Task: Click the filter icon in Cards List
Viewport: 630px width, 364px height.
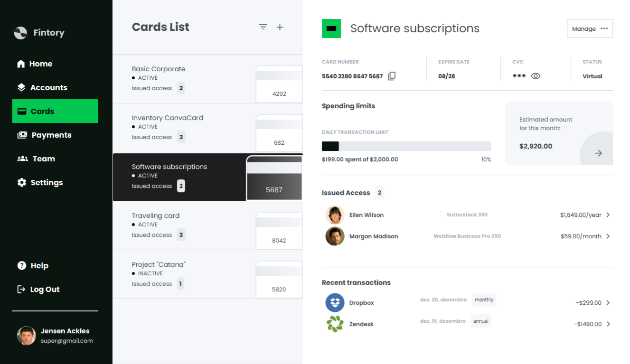Action: tap(263, 27)
